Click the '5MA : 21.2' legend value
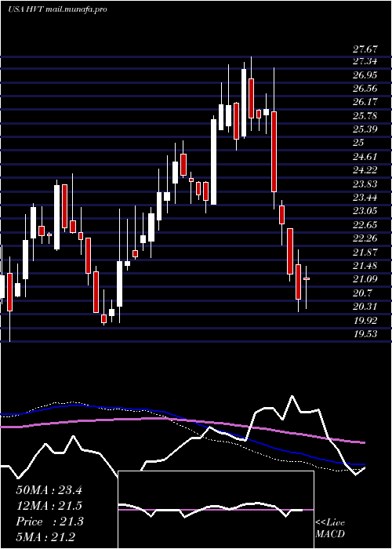392x549 pixels. click(x=45, y=537)
